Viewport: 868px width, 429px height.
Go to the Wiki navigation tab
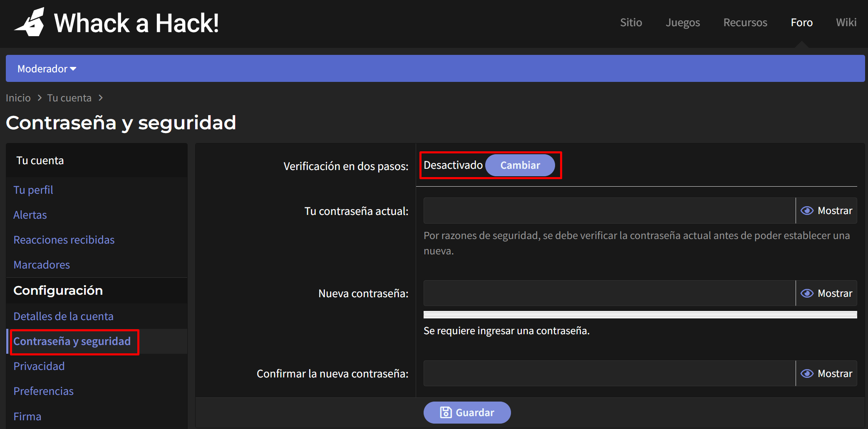coord(846,22)
